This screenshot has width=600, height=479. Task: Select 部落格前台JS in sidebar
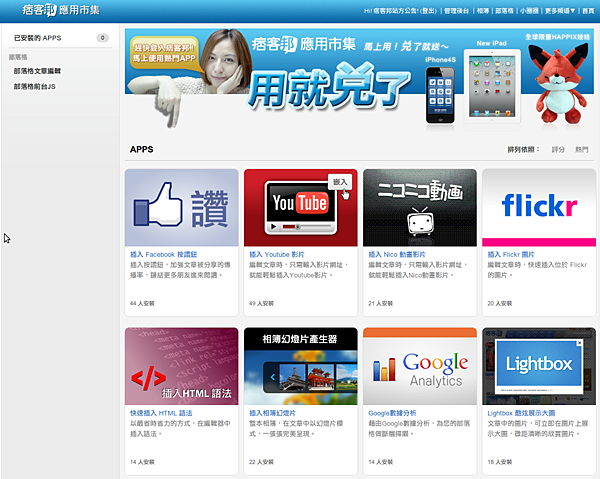point(34,87)
